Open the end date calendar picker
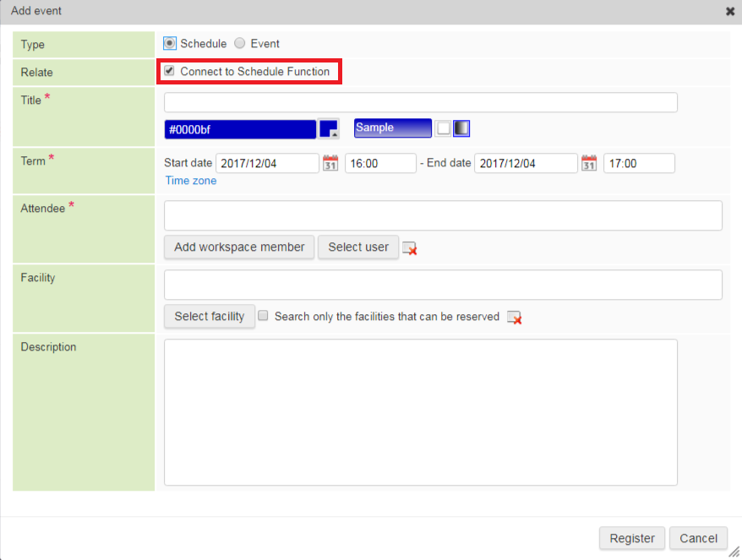Viewport: 742px width, 560px height. pyautogui.click(x=589, y=163)
